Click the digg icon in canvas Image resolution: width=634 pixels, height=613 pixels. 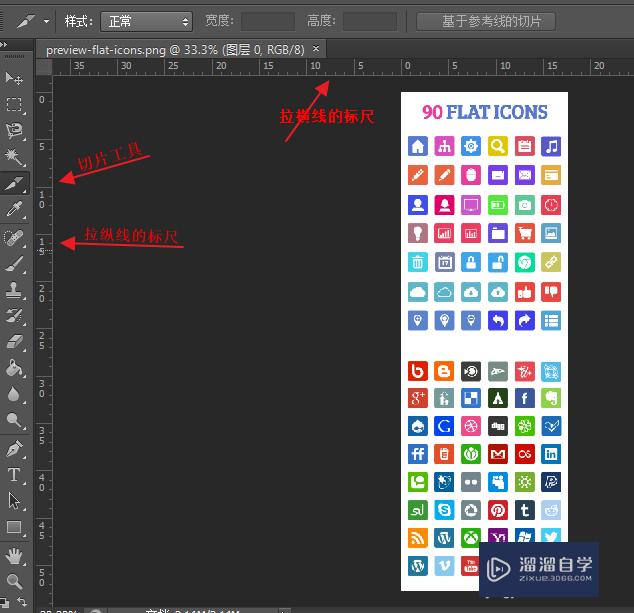498,426
